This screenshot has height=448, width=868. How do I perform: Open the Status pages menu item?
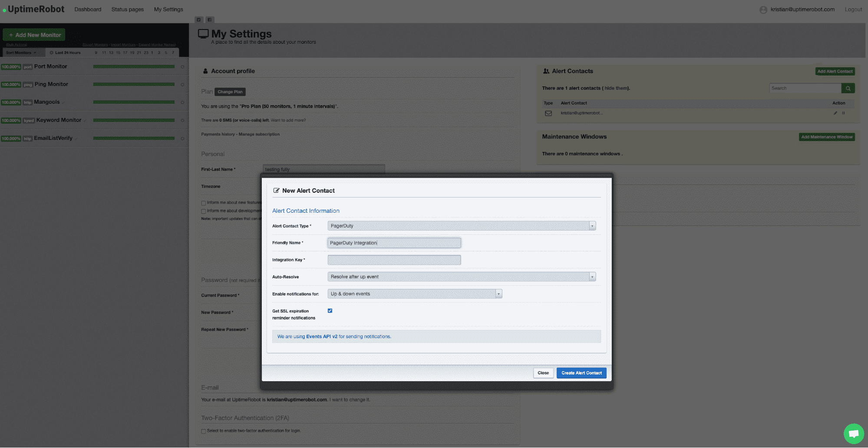pyautogui.click(x=127, y=9)
